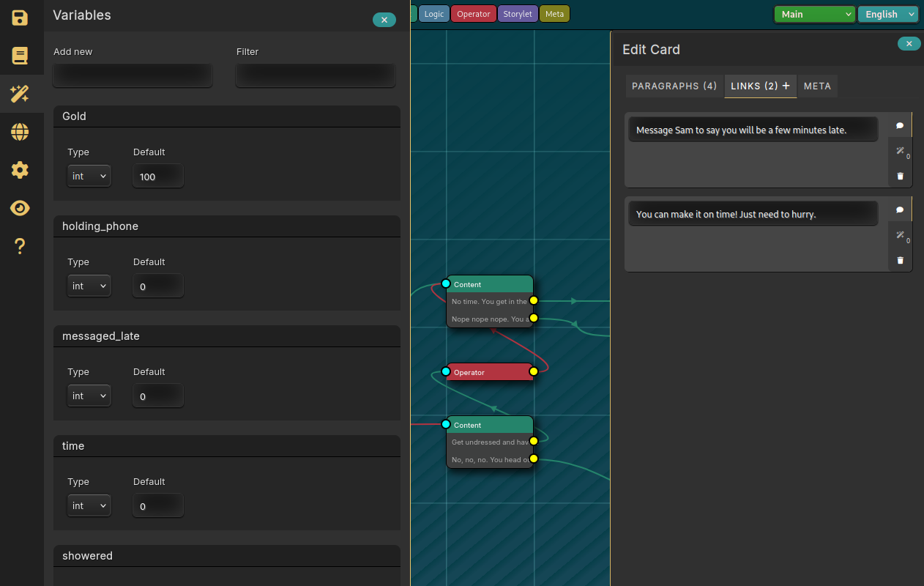Select the magic wand variables sidebar icon
The image size is (924, 586).
click(20, 94)
